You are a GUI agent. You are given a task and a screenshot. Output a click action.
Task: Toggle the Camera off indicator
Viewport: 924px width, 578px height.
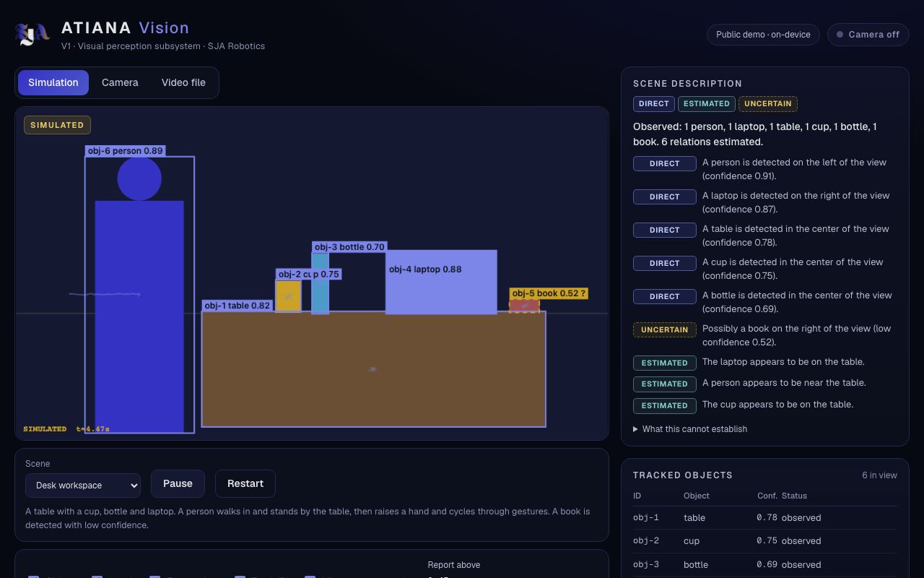[x=868, y=35]
